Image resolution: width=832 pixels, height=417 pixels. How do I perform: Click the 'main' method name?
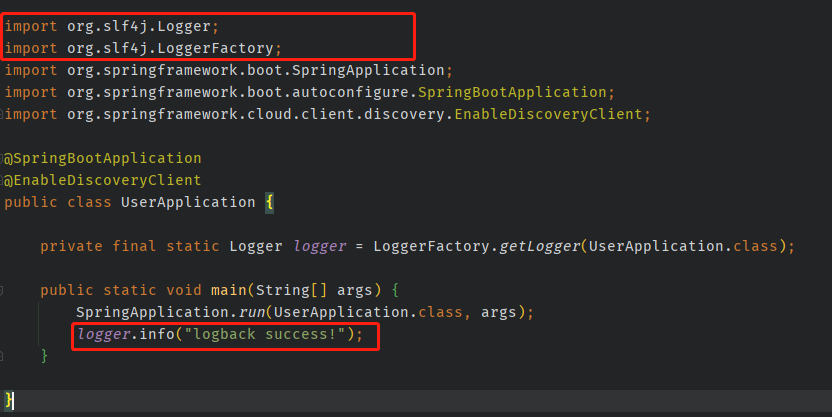(229, 290)
